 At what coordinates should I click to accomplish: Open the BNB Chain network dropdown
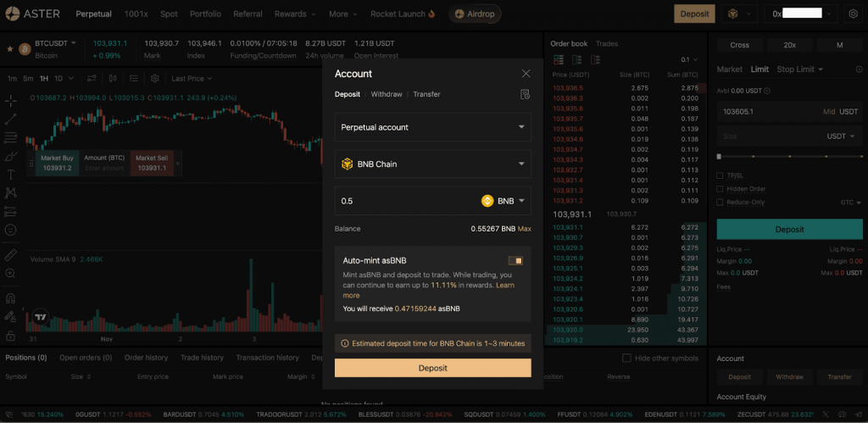point(432,164)
